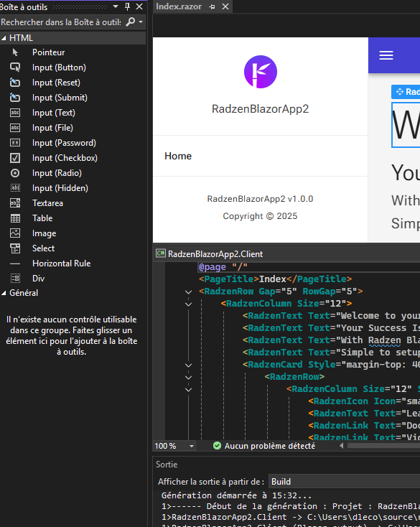Collapse the HTML toolbox group

(x=4, y=38)
